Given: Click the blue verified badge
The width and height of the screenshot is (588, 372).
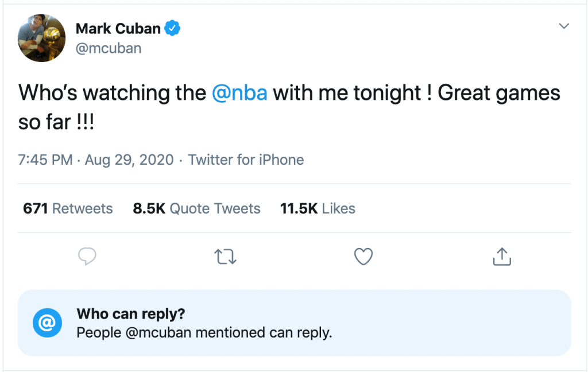Looking at the screenshot, I should point(173,28).
